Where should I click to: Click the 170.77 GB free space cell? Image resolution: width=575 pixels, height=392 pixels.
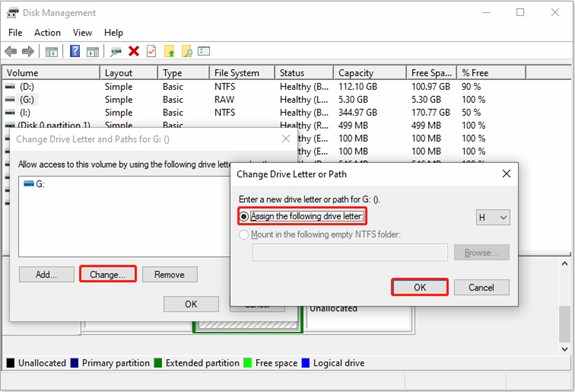tap(431, 113)
